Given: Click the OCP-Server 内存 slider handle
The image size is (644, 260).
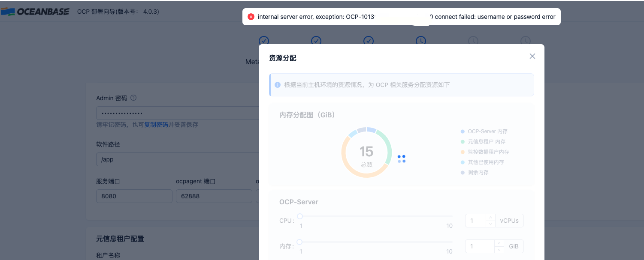Looking at the screenshot, I should (x=299, y=242).
